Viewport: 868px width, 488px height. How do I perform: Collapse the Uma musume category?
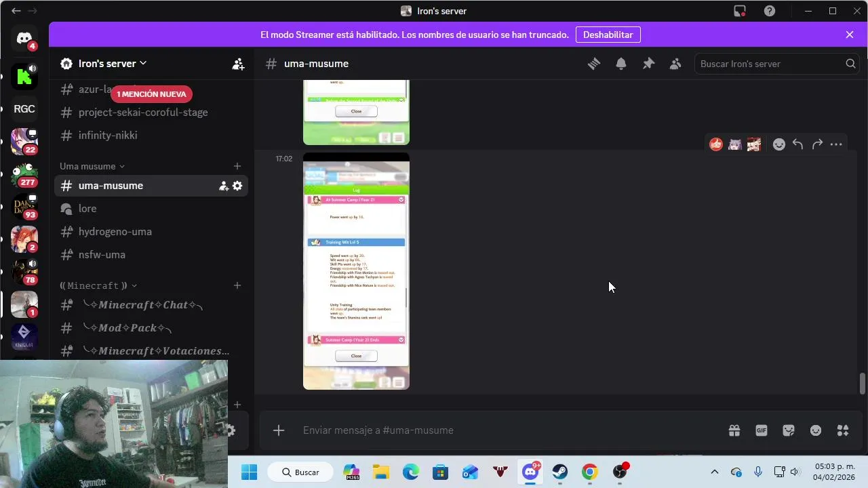pyautogui.click(x=92, y=166)
